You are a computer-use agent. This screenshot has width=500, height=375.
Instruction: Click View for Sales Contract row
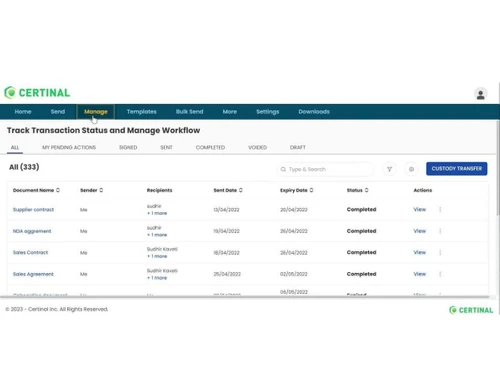420,253
